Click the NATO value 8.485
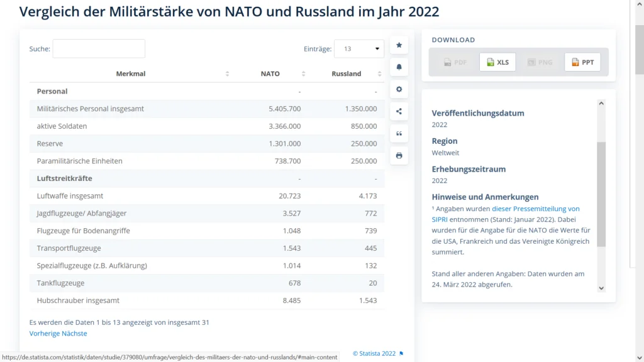 point(292,300)
